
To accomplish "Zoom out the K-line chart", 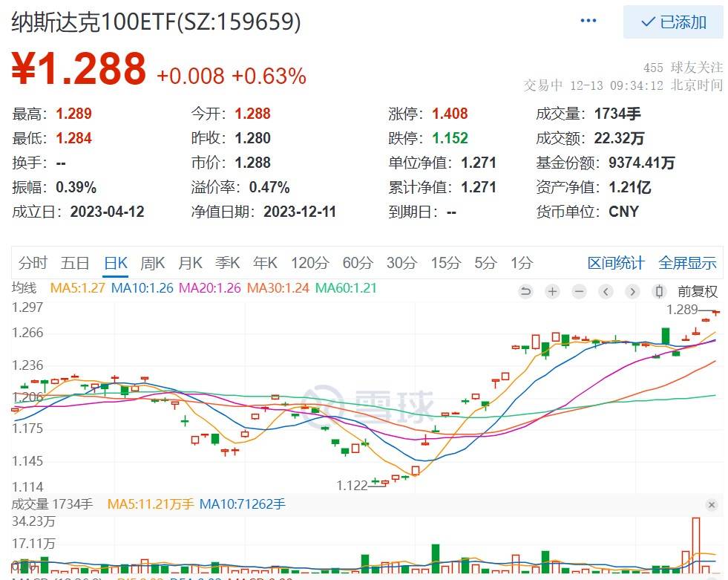I will [x=579, y=291].
